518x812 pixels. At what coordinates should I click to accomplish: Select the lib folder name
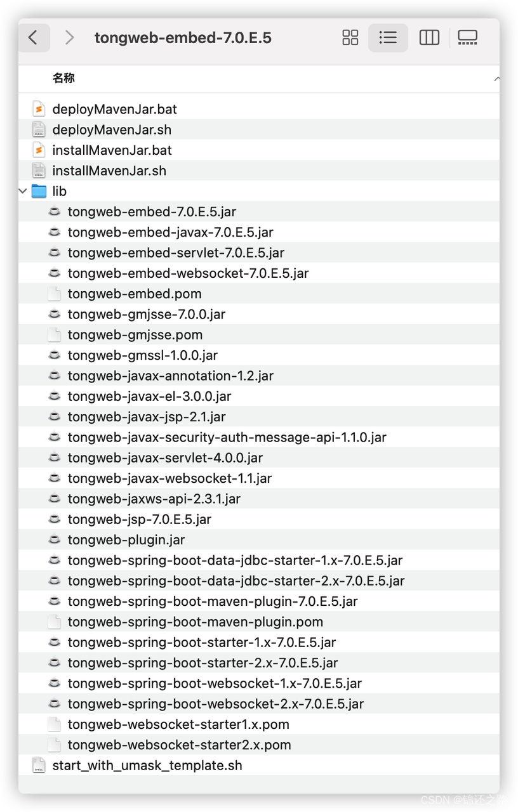point(60,191)
